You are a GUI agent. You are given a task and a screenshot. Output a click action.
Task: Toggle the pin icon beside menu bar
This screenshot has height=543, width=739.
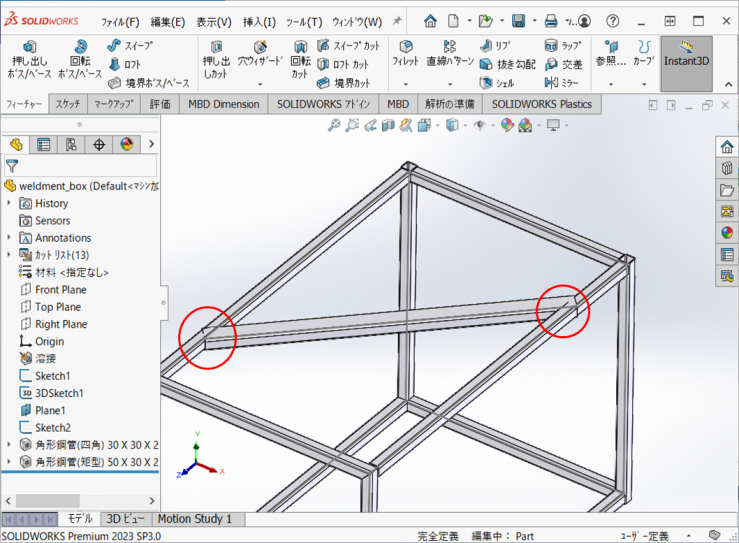tap(397, 21)
